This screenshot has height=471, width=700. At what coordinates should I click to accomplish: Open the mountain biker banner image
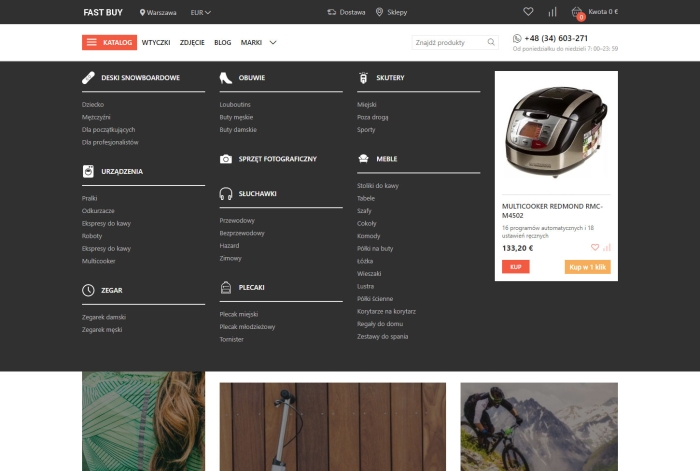(539, 426)
